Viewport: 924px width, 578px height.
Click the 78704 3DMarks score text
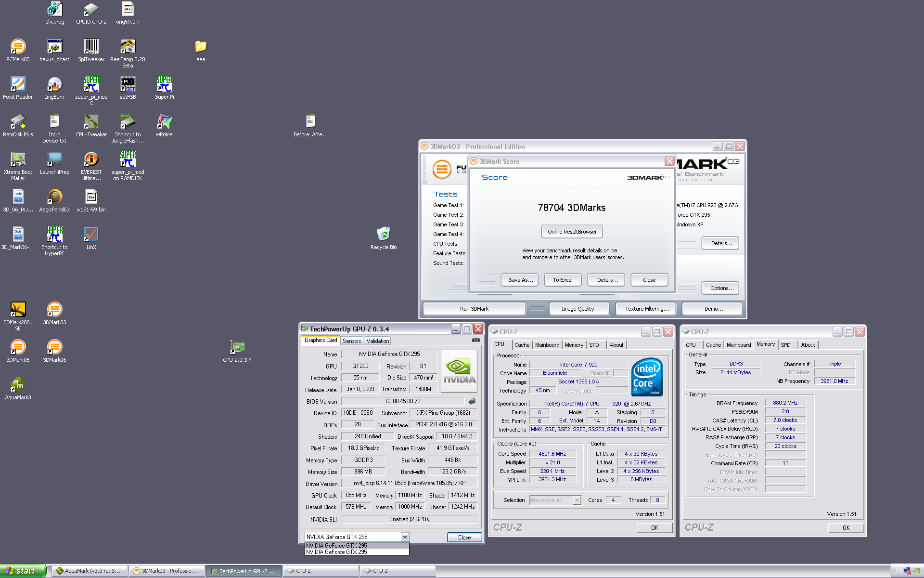(572, 208)
